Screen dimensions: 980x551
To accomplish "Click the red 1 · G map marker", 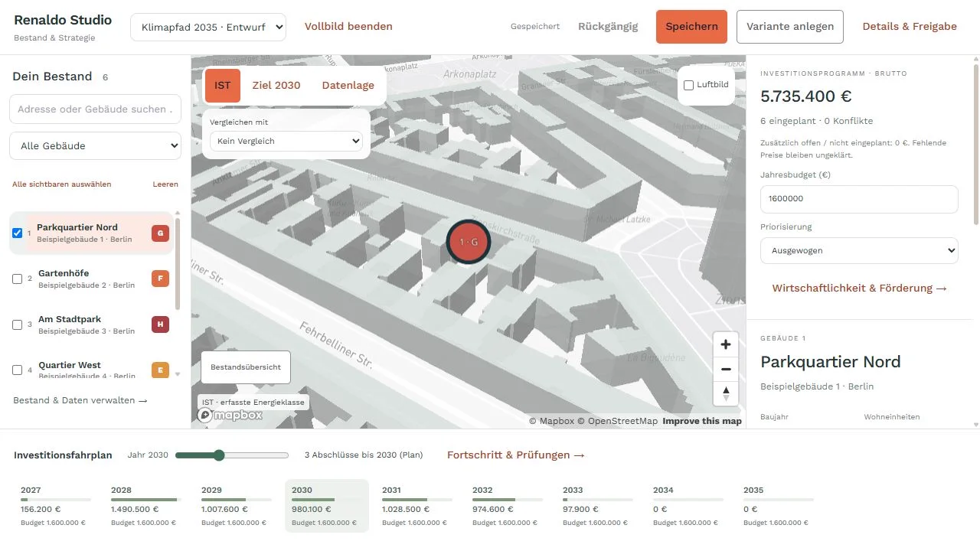I will [x=468, y=242].
